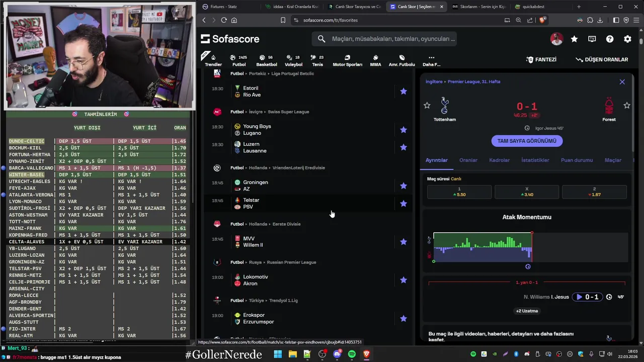Click the Brave shields lion icon
The height and width of the screenshot is (362, 644).
[x=542, y=20]
